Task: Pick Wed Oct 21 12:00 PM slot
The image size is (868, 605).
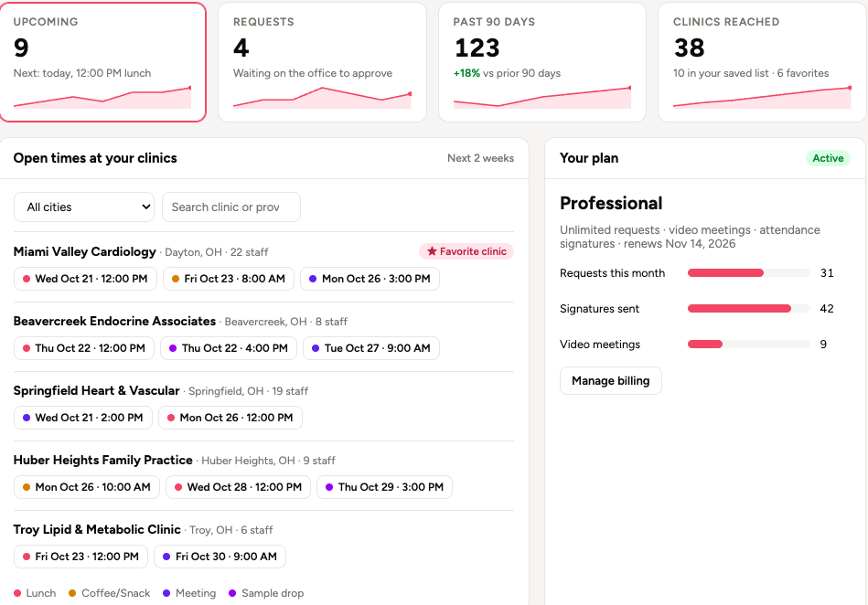Action: [x=85, y=279]
